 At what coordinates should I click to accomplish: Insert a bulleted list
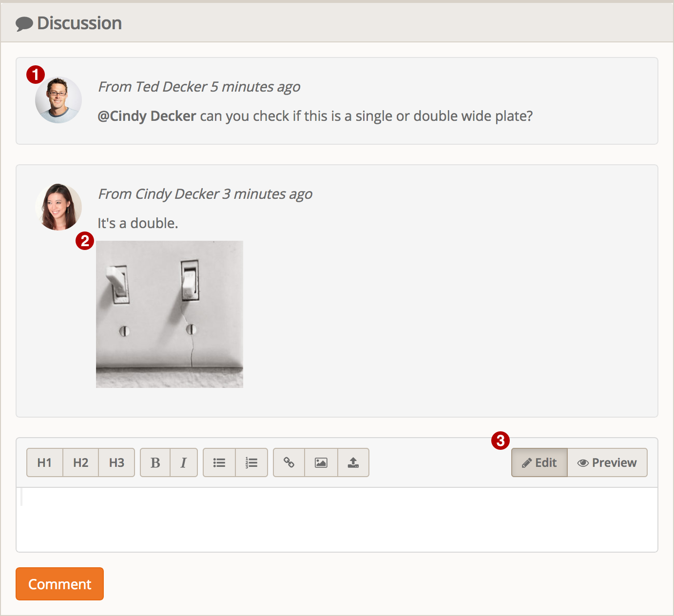pos(219,462)
